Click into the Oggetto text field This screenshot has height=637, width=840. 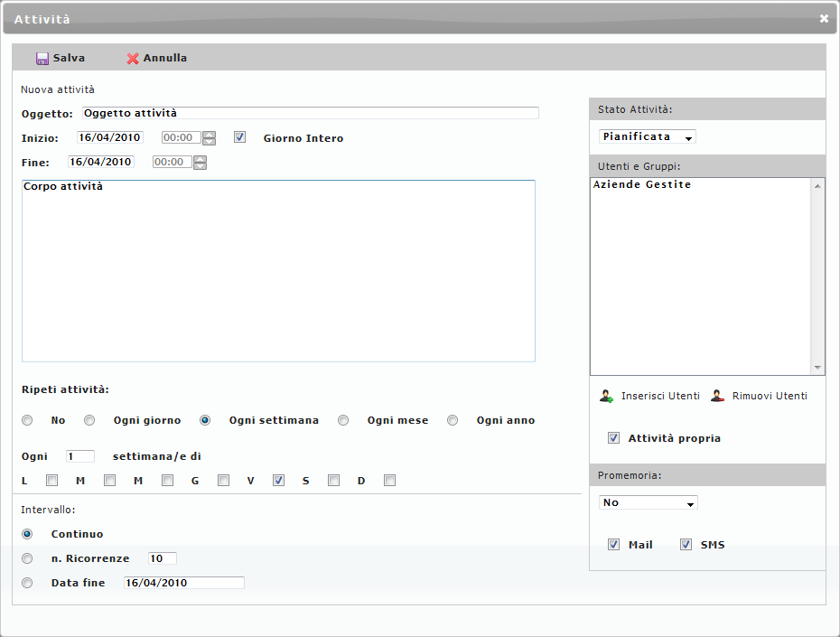[310, 114]
